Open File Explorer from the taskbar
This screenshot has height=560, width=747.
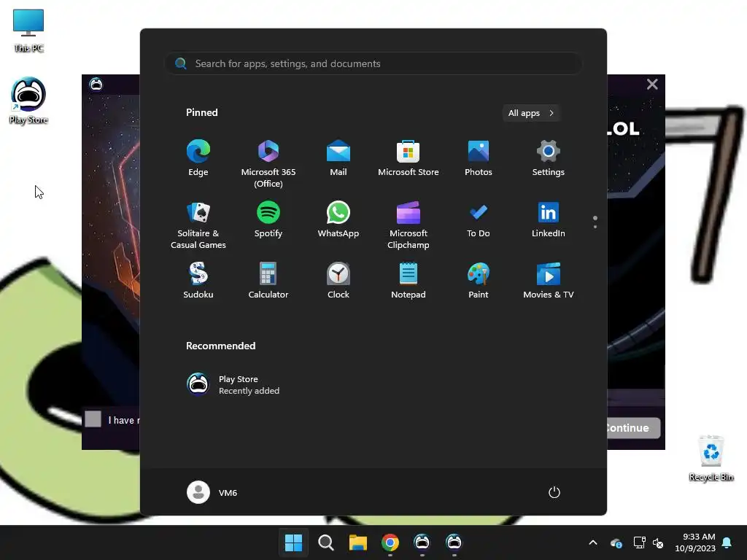pos(357,542)
